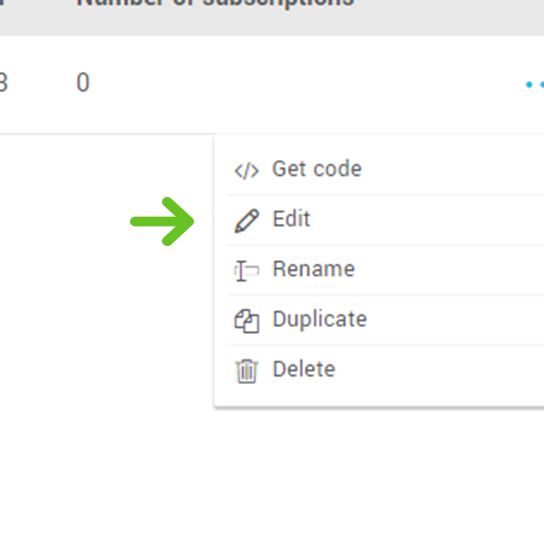Viewport: 544px width, 544px height.
Task: Click the green arrow pointing to Edit
Action: 162,221
